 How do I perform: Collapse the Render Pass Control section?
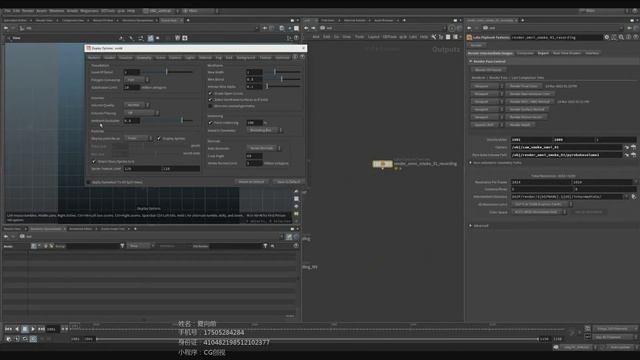coord(471,61)
